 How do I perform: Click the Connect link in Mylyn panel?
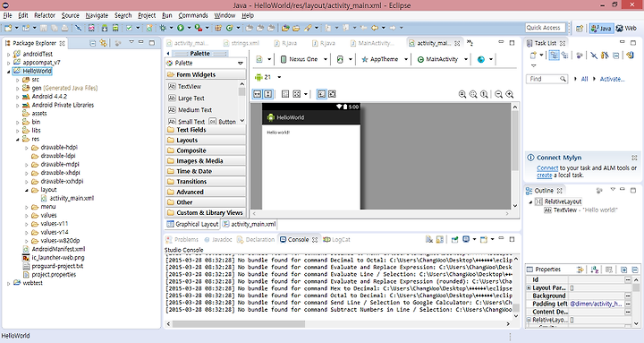pyautogui.click(x=547, y=167)
